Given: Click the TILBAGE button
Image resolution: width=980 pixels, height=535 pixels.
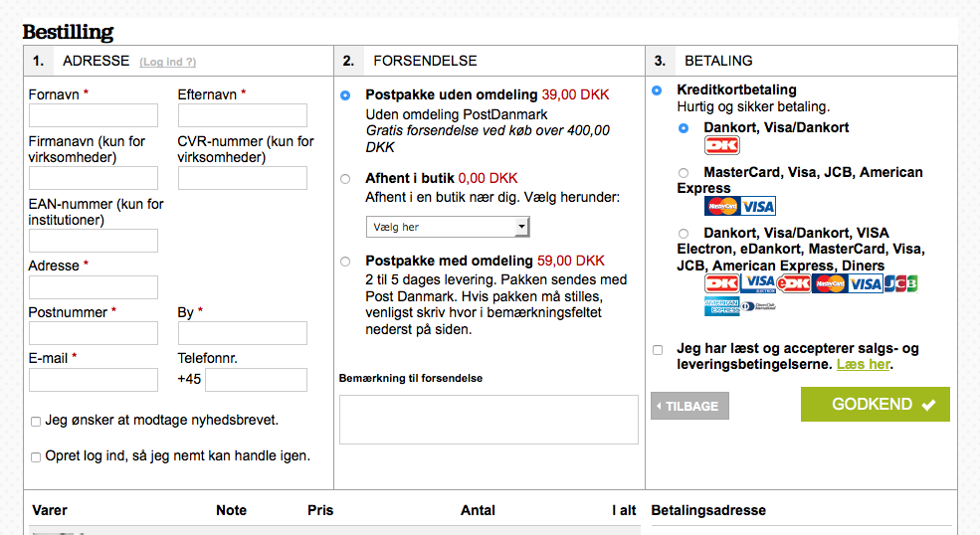Looking at the screenshot, I should (x=690, y=407).
